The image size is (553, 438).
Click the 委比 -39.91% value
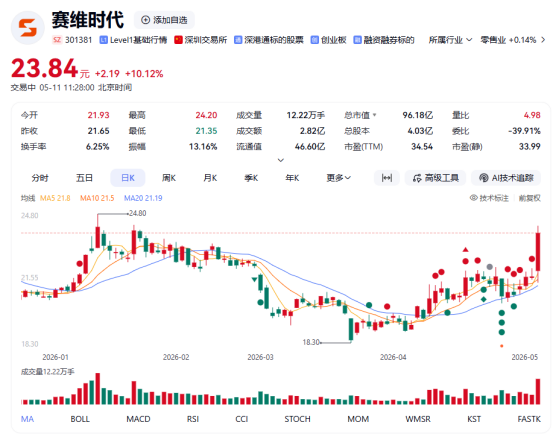pos(524,131)
